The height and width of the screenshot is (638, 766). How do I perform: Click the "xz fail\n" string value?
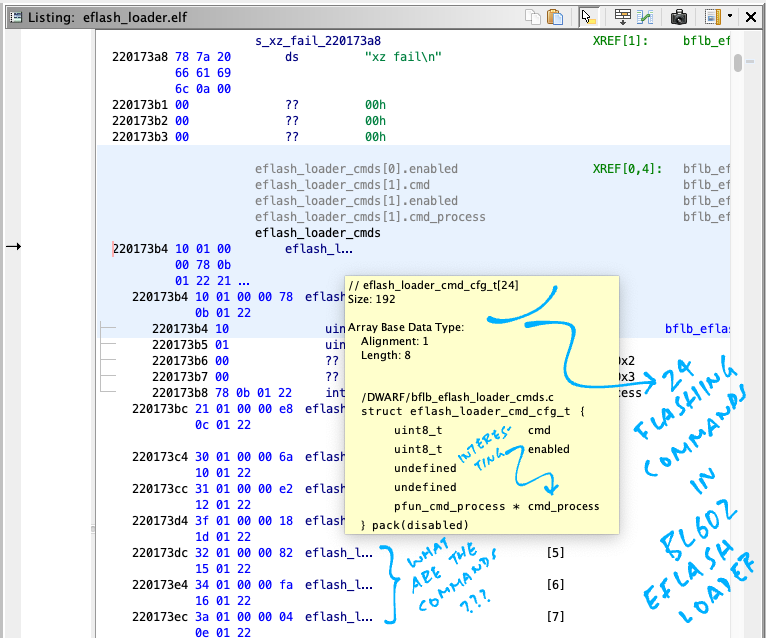tap(402, 57)
